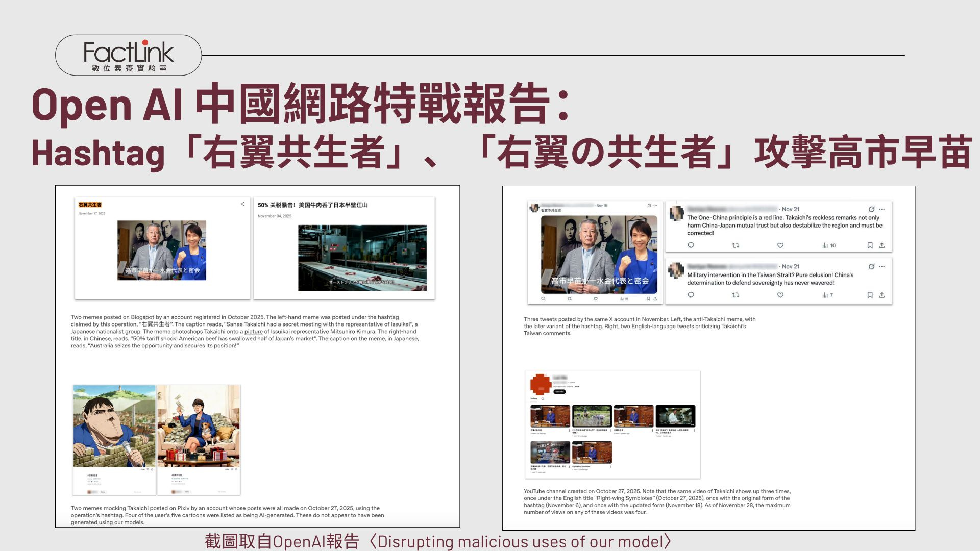Open the Pixiv cartoon of woman with money
Viewport: 980px width, 551px height.
coord(199,426)
